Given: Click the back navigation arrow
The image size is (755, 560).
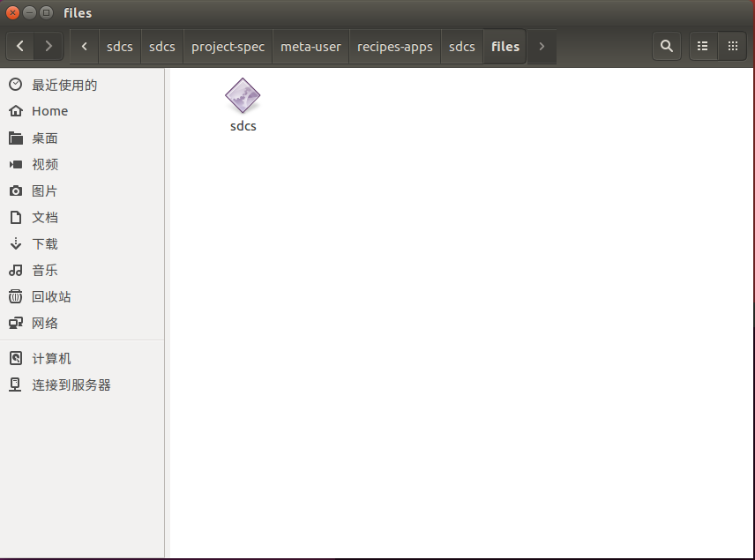Looking at the screenshot, I should (x=19, y=45).
